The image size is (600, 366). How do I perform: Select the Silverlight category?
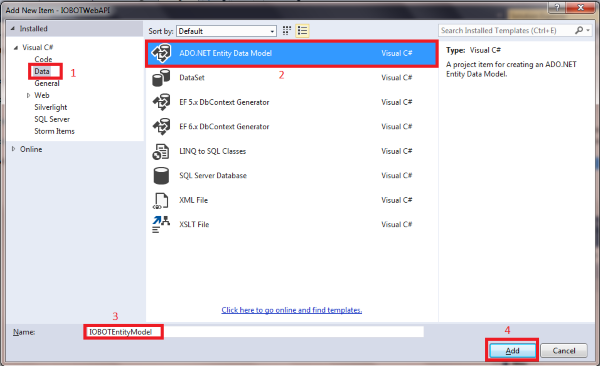click(51, 107)
